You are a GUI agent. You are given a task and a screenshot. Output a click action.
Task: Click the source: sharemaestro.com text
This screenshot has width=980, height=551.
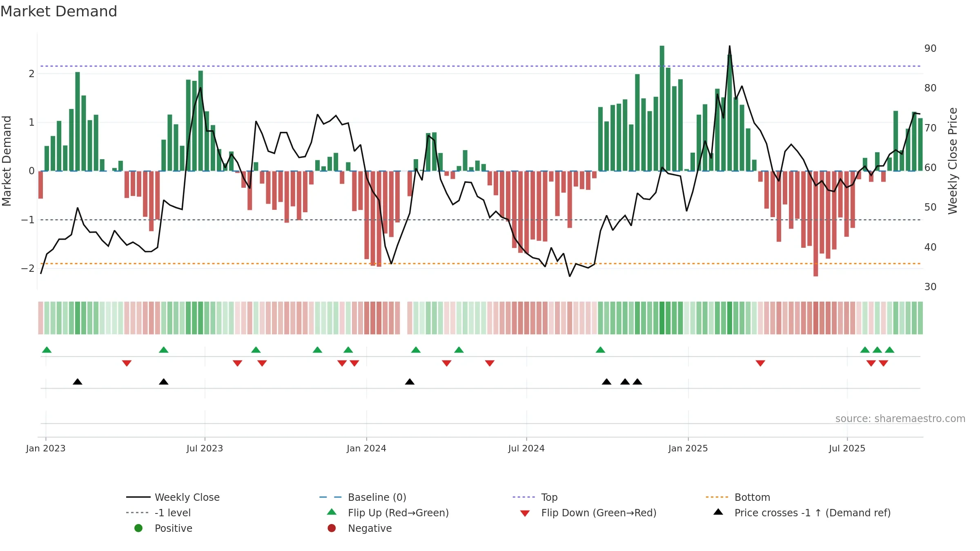tap(900, 418)
